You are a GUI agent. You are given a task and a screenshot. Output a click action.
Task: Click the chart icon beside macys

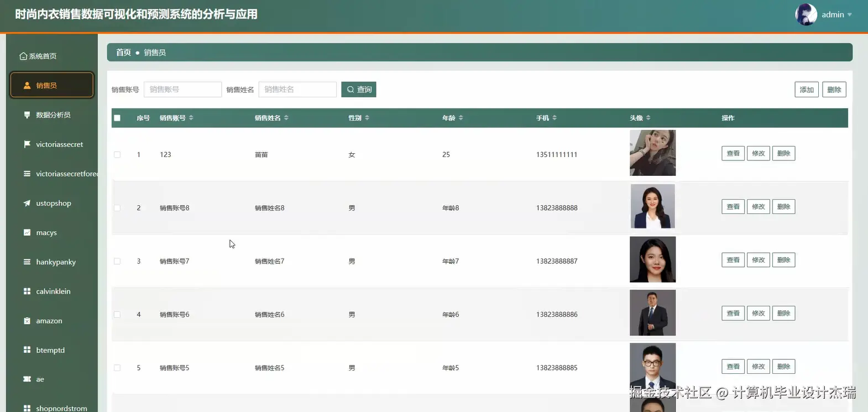click(x=27, y=232)
